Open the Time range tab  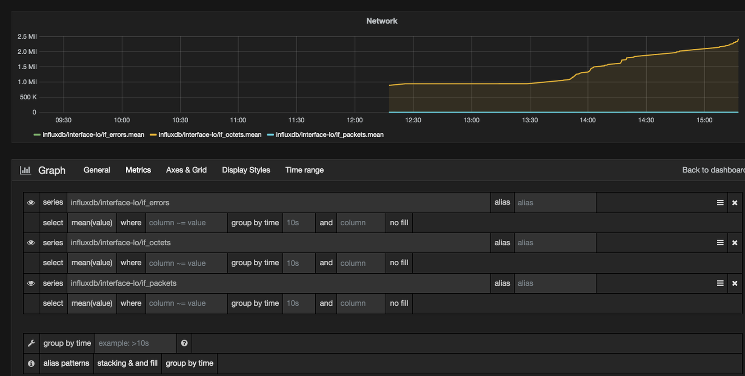(x=305, y=170)
